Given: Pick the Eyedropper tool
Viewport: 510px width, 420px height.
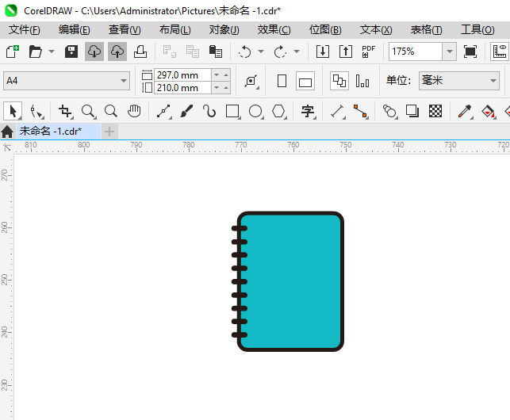Looking at the screenshot, I should coord(466,111).
